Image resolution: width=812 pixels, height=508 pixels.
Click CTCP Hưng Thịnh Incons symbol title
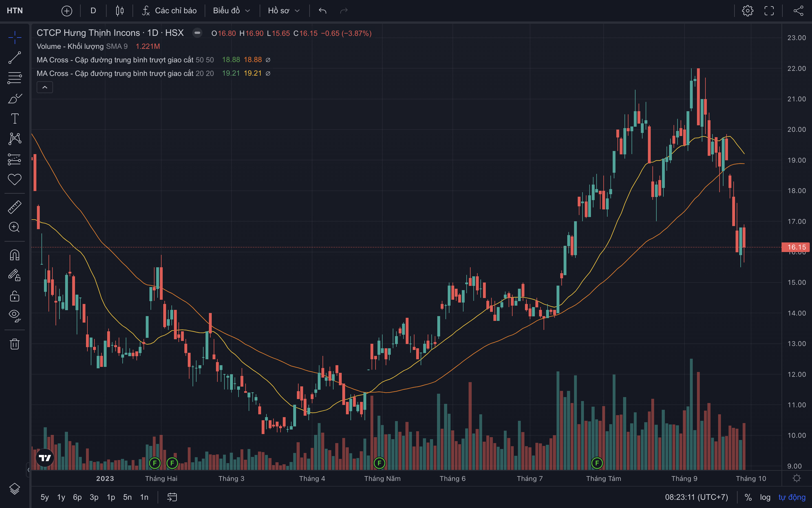tap(88, 33)
